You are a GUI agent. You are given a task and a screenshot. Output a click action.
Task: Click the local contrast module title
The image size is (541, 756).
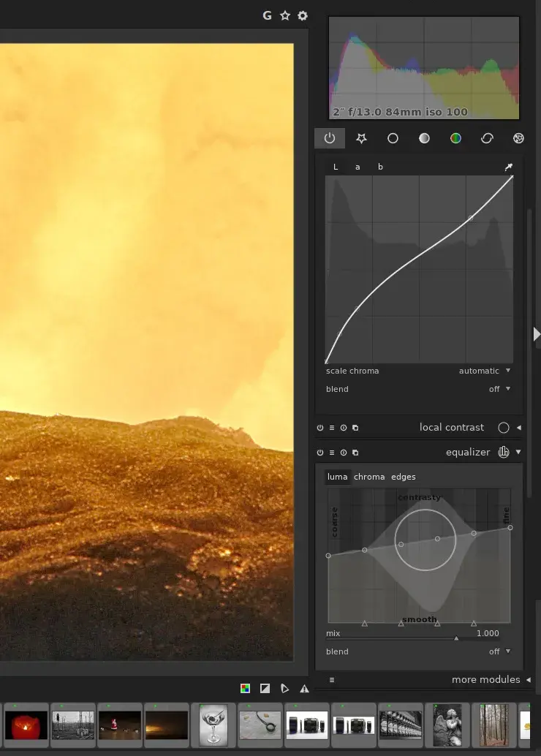click(451, 427)
